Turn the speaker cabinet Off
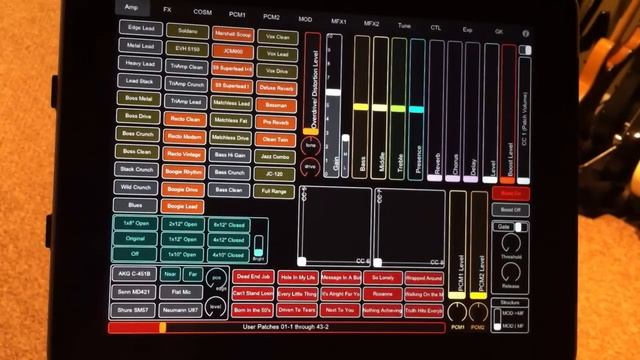This screenshot has width=640, height=360. coord(135,253)
